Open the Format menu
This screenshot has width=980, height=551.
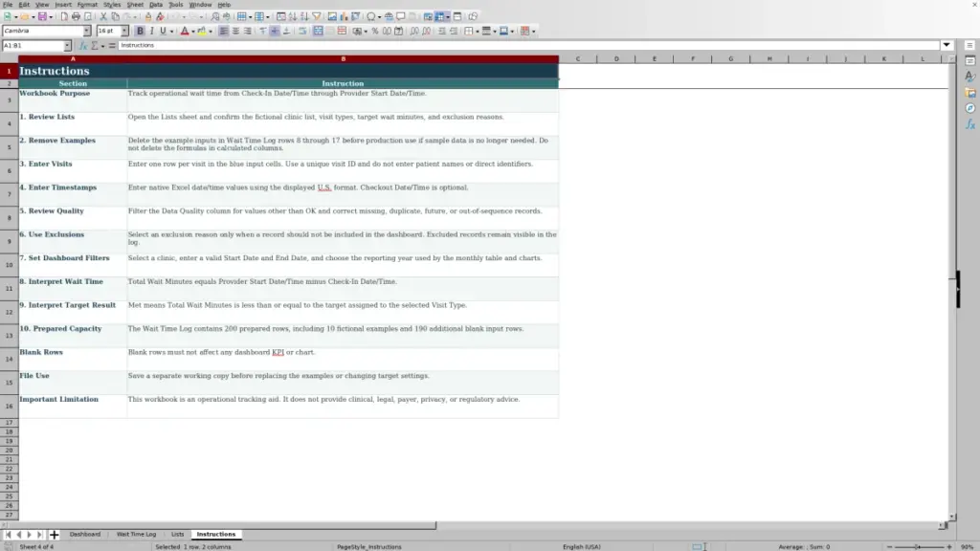87,5
